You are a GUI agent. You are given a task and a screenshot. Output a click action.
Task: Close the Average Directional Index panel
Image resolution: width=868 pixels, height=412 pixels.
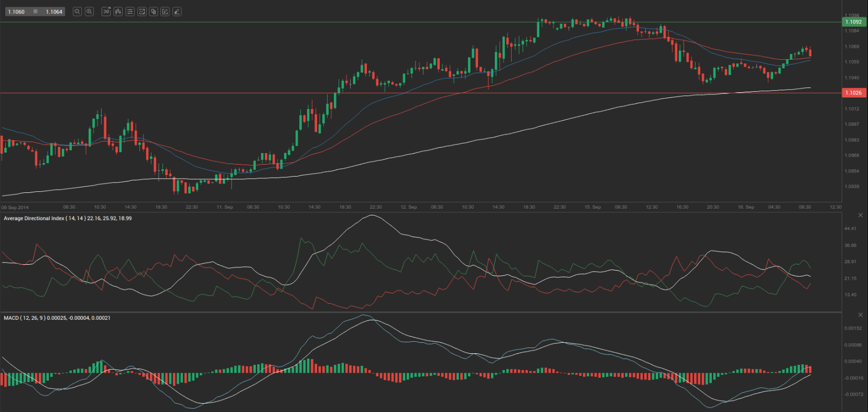pyautogui.click(x=860, y=215)
